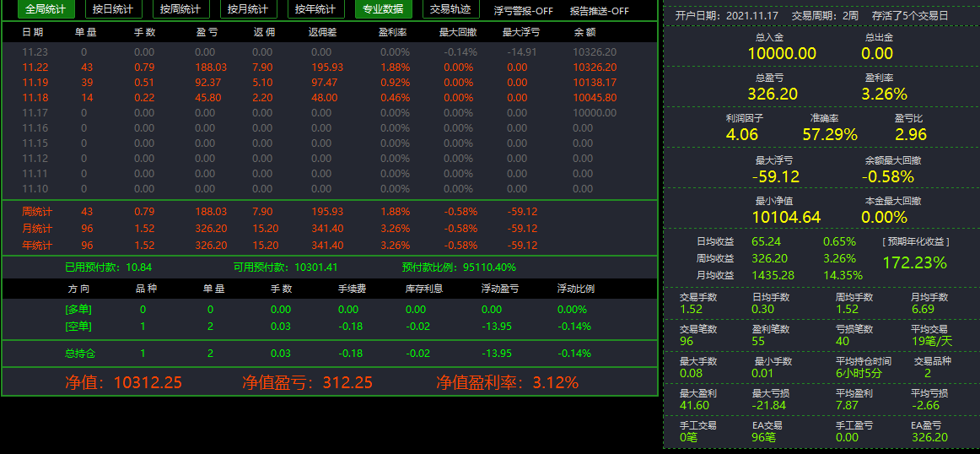Image resolution: width=980 pixels, height=454 pixels.
Task: Click the 单量 column header in daily table
Action: (85, 33)
